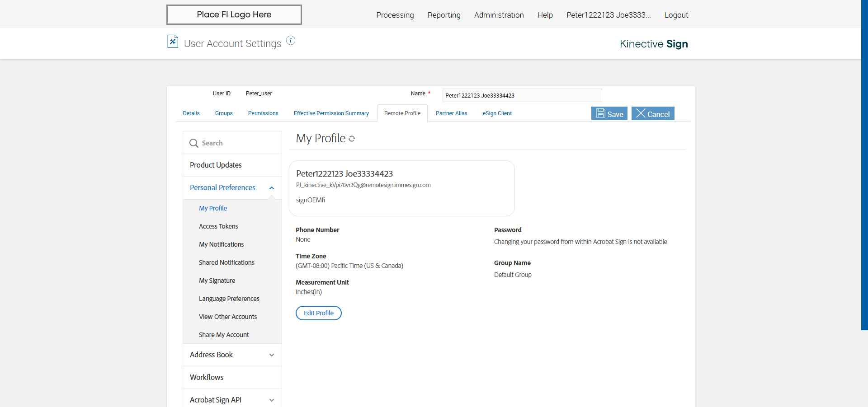Screen dimensions: 868x407
Task: Collapse the Personal Preferences section
Action: (272, 188)
